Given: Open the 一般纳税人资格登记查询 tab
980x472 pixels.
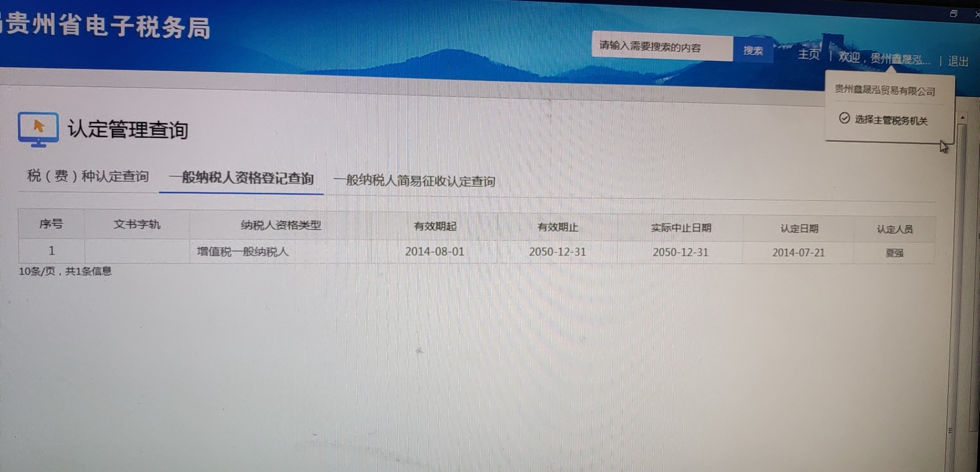Looking at the screenshot, I should [241, 178].
